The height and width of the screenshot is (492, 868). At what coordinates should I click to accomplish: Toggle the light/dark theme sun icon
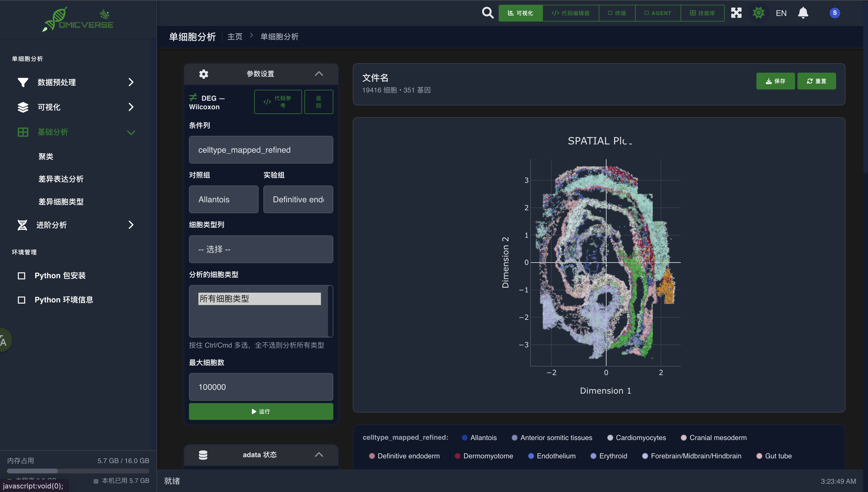[758, 13]
